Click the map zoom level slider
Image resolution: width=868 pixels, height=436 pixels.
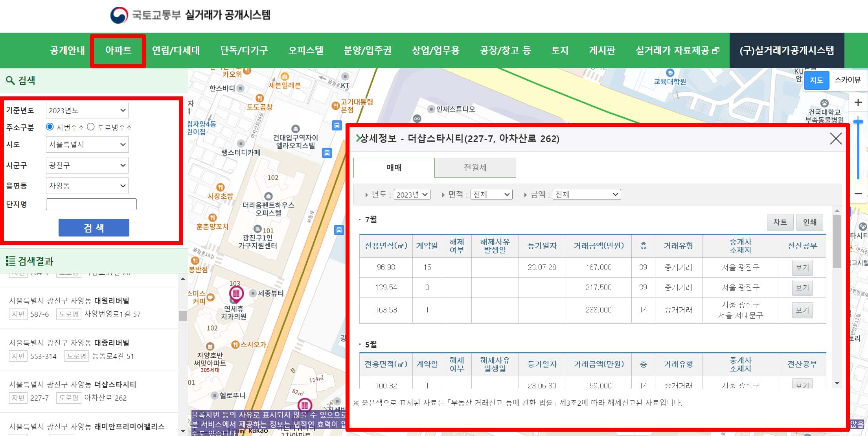tap(858, 150)
